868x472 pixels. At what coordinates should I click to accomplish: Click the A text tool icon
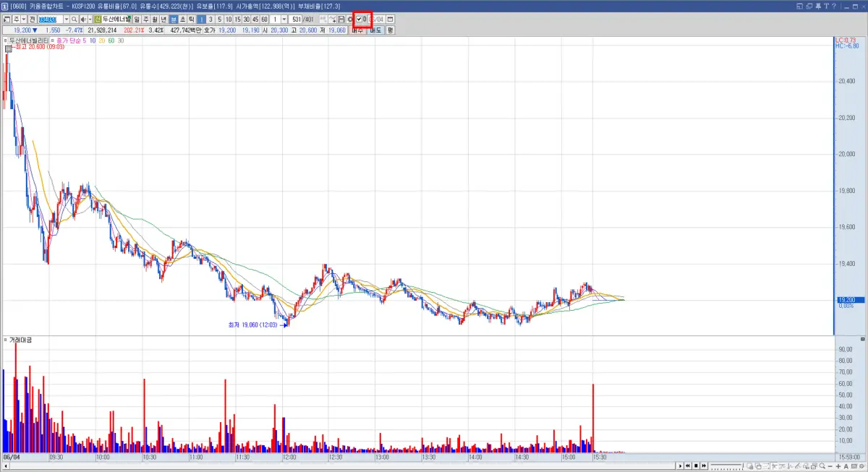point(846,466)
